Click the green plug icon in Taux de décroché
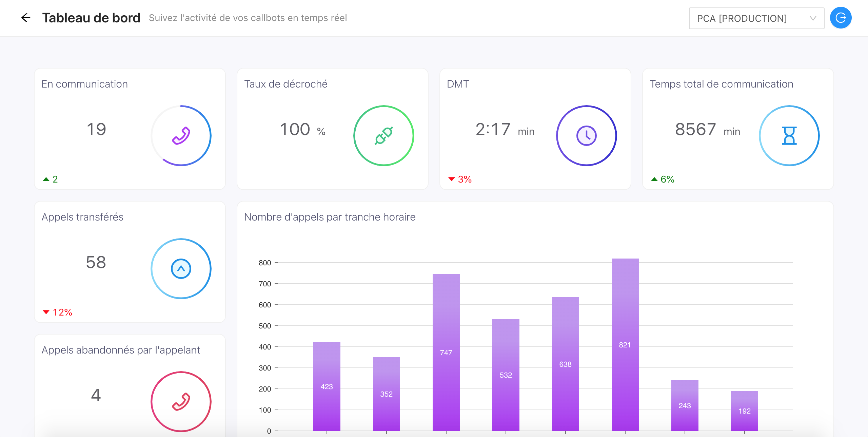The height and width of the screenshot is (437, 868). coord(384,136)
